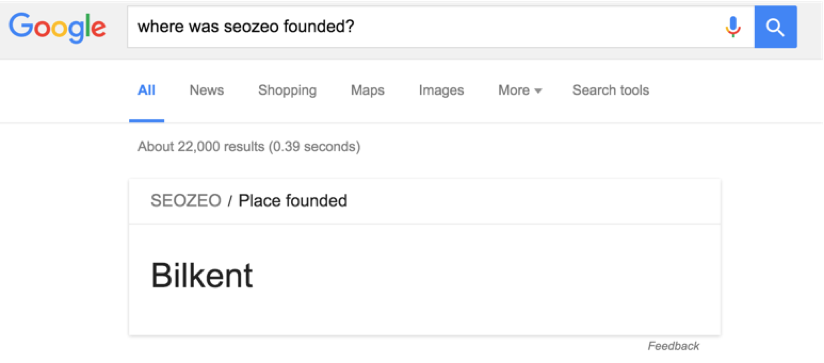Viewport: 824px width, 363px height.
Task: Click the blue underline beneath All
Action: coord(147,120)
